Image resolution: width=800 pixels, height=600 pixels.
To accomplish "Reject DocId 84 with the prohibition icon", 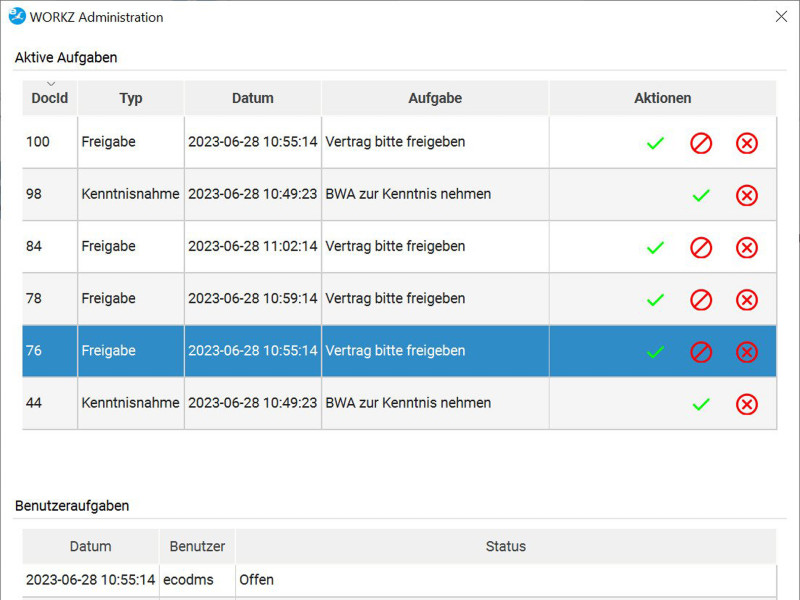I will (701, 248).
